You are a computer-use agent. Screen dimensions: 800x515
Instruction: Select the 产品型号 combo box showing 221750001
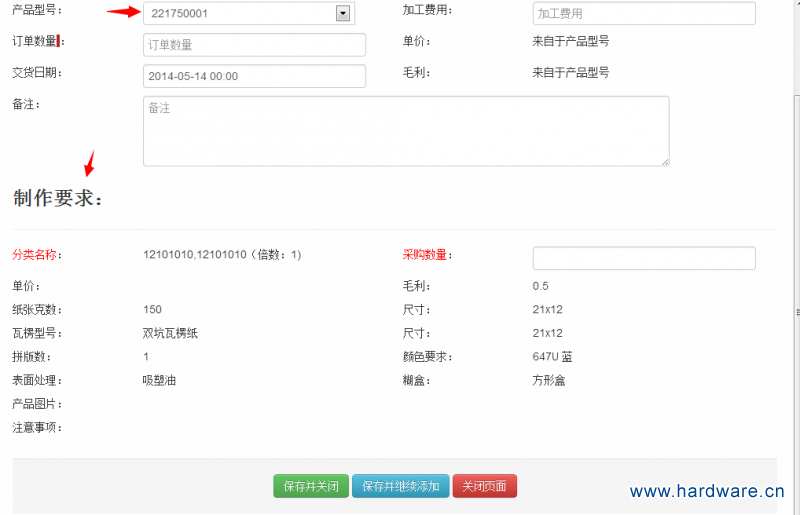click(x=240, y=13)
